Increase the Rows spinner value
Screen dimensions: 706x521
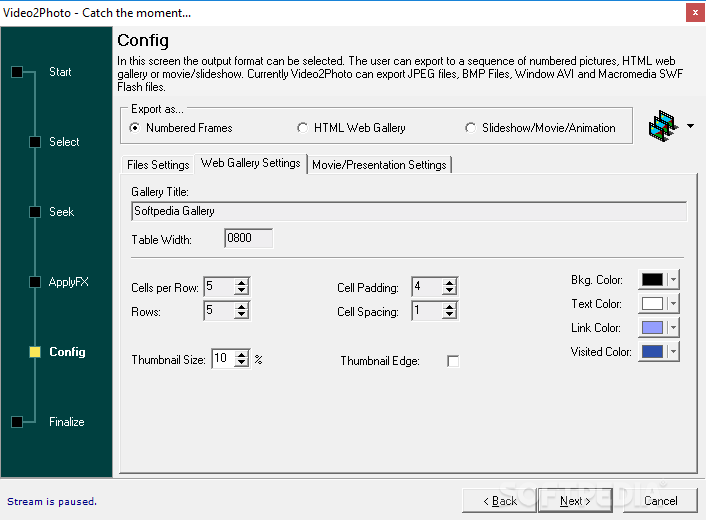(x=242, y=307)
